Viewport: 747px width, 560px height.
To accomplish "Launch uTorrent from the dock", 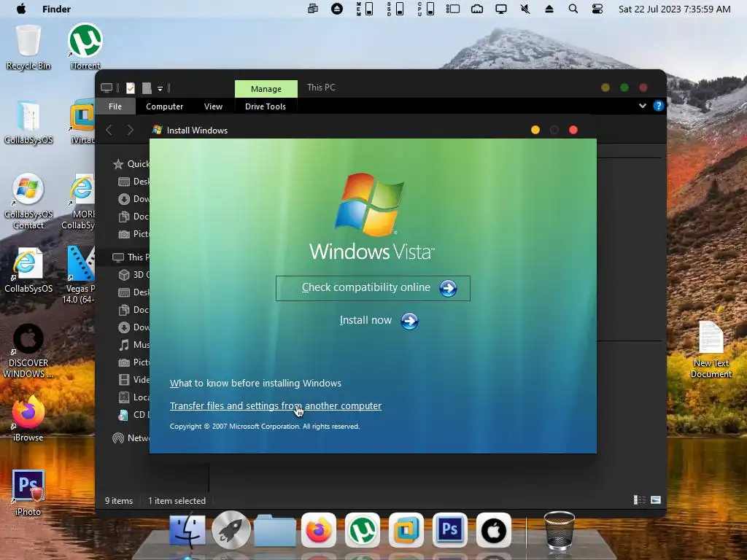I will pyautogui.click(x=362, y=530).
